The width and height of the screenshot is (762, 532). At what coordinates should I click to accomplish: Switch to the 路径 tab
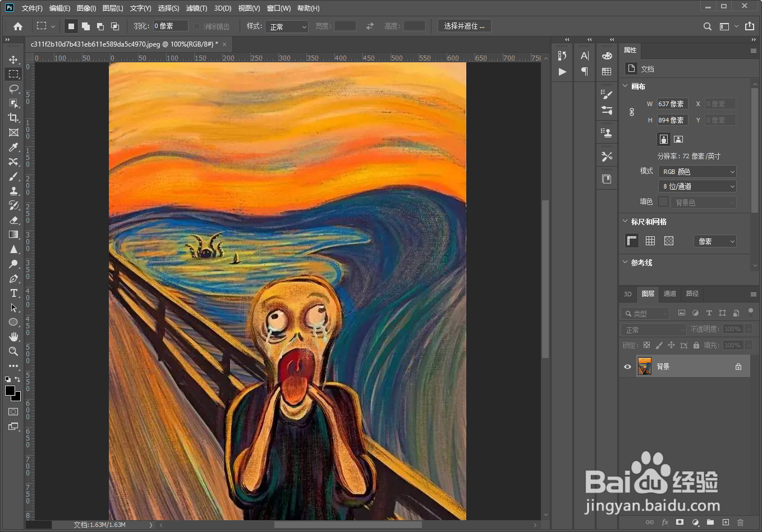(x=692, y=293)
